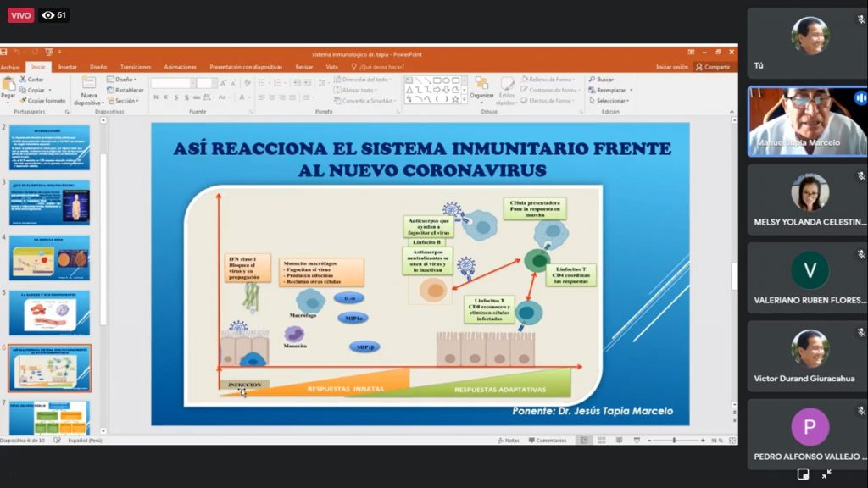Open the Archivo menu
This screenshot has height=488, width=868.
point(10,67)
